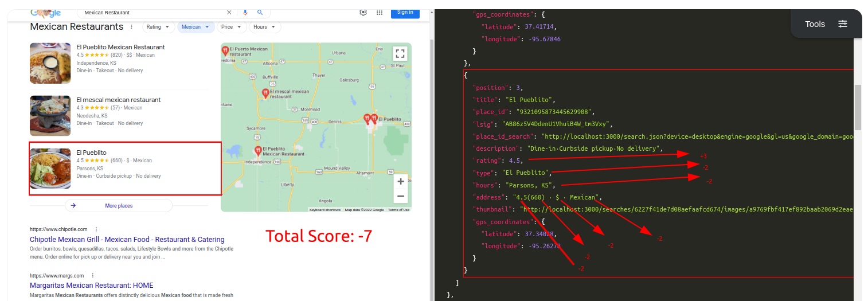This screenshot has height=301, width=868.
Task: Start voice search with the microphone icon
Action: tap(245, 12)
